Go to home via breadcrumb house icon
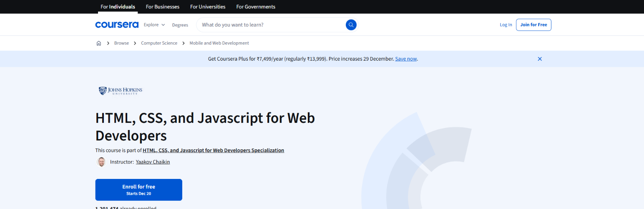The image size is (644, 209). point(99,43)
